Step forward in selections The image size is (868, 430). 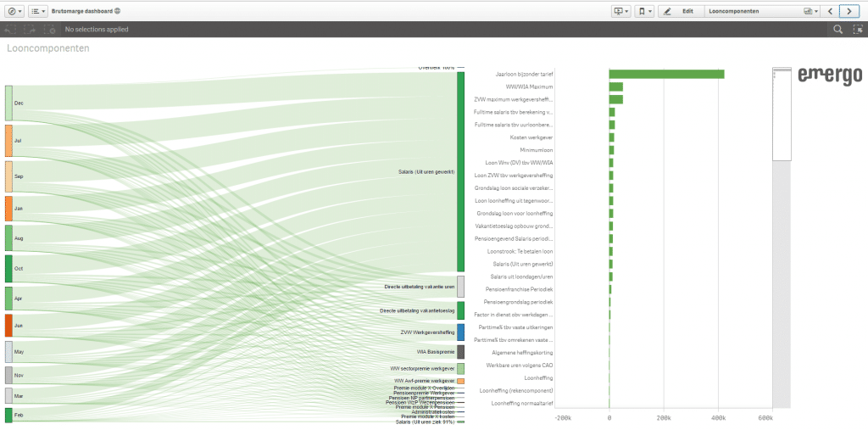(x=31, y=30)
